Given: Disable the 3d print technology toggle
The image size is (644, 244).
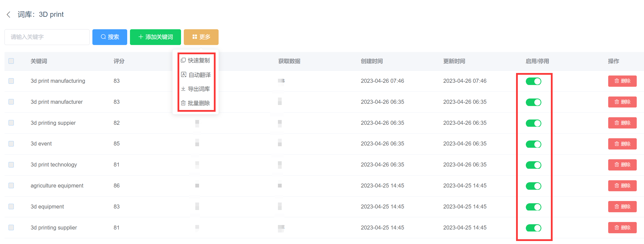Looking at the screenshot, I should tap(533, 165).
